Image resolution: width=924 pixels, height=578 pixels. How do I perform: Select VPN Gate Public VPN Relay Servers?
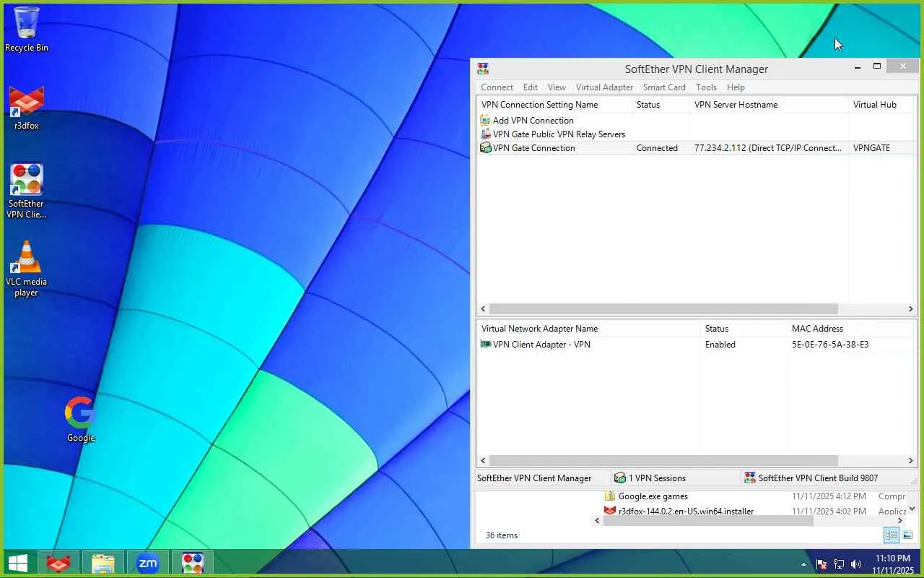[x=559, y=134]
